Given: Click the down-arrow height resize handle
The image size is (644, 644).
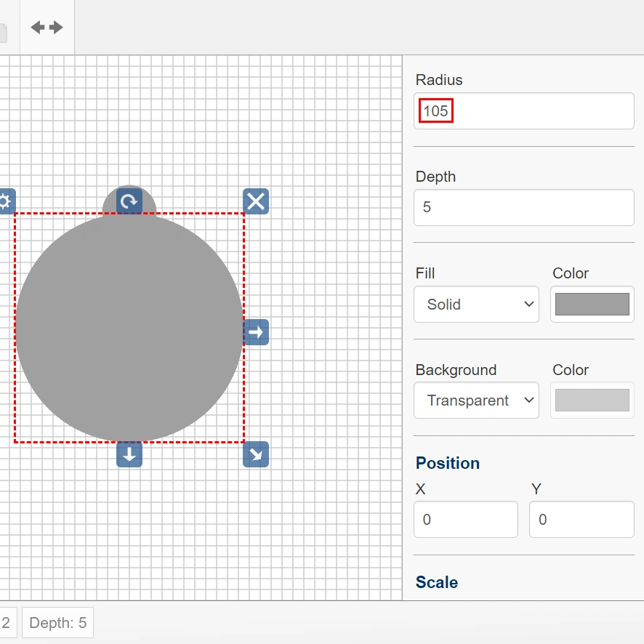Looking at the screenshot, I should coord(129,454).
